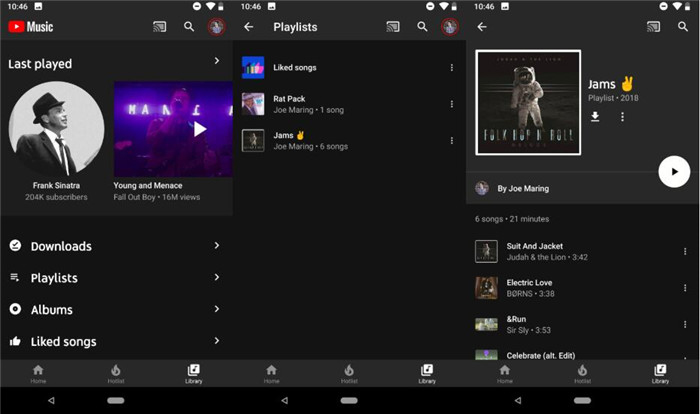Screen dimensions: 700x414
Task: Open the options menu next to the Jams download icon
Action: [622, 117]
